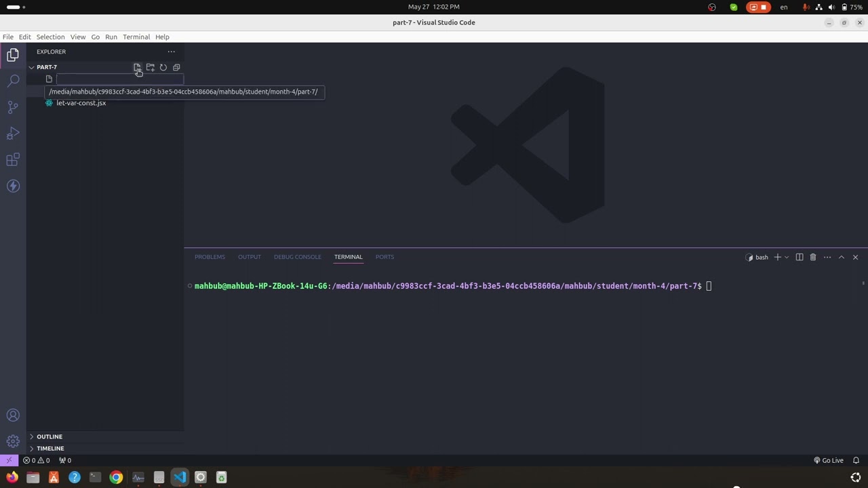Start Go Live server
868x488 pixels.
[829, 460]
